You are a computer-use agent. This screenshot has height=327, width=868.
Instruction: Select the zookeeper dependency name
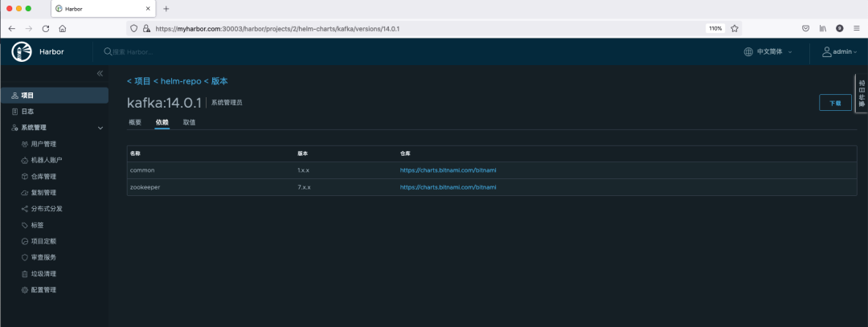point(145,187)
